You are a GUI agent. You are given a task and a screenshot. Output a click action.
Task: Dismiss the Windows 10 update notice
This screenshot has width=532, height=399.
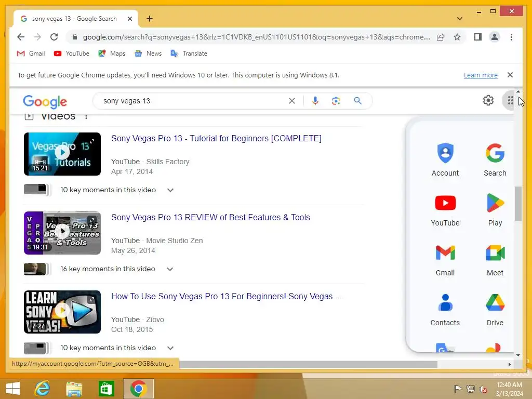[x=510, y=75]
